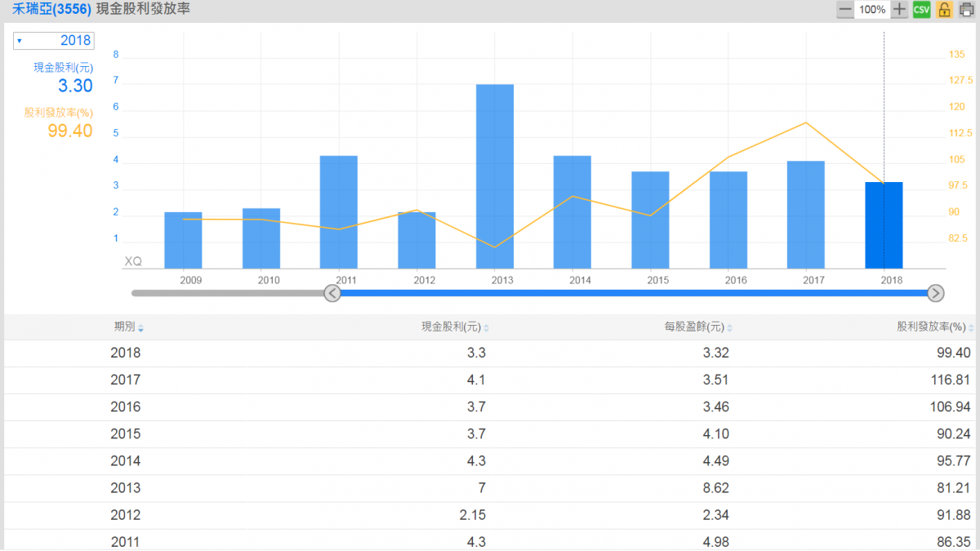Click the 禾瑞亞(3556) stock name link
The width and height of the screenshot is (980, 551).
(x=51, y=10)
